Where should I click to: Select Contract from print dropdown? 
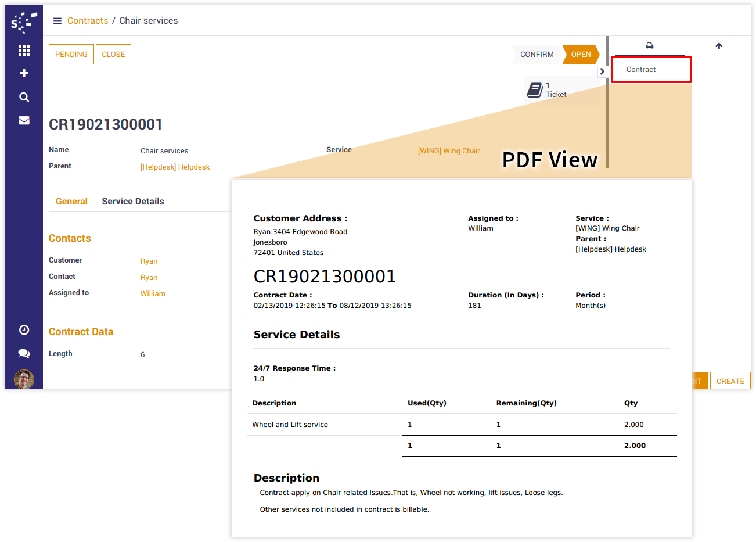click(641, 70)
